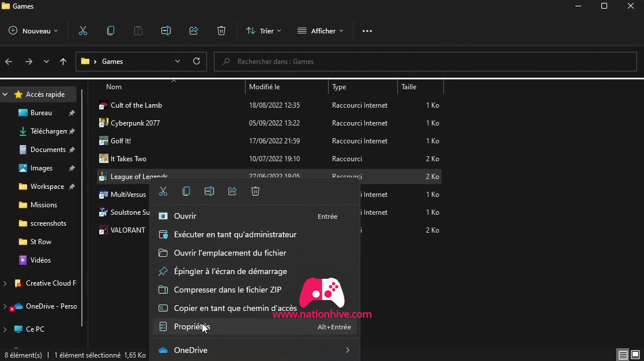
Task: Expand the Ce PC tree node
Action: point(5,329)
